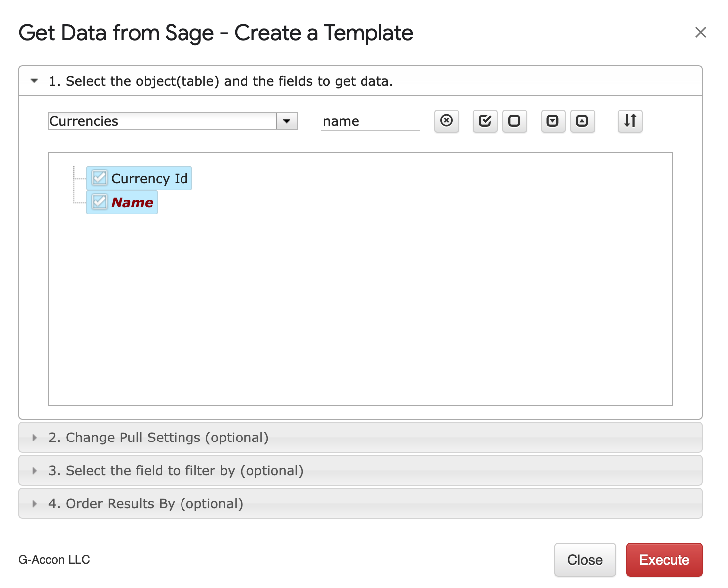Viewport: 728px width, 588px height.
Task: Click the uncheck all fields icon
Action: [x=514, y=121]
